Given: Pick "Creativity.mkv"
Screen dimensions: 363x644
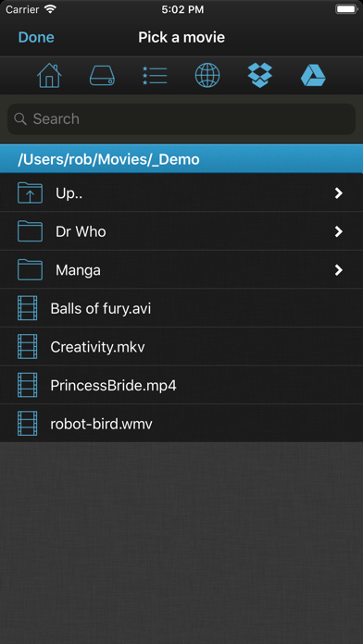Looking at the screenshot, I should [x=97, y=347].
